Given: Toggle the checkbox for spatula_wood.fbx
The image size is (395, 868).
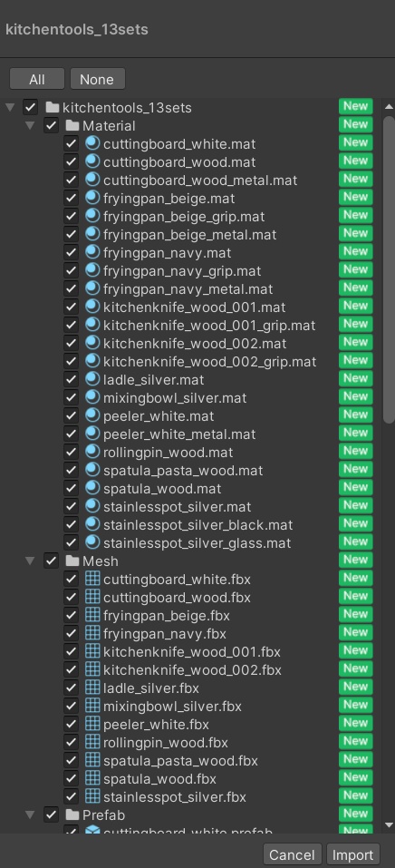Looking at the screenshot, I should [71, 779].
